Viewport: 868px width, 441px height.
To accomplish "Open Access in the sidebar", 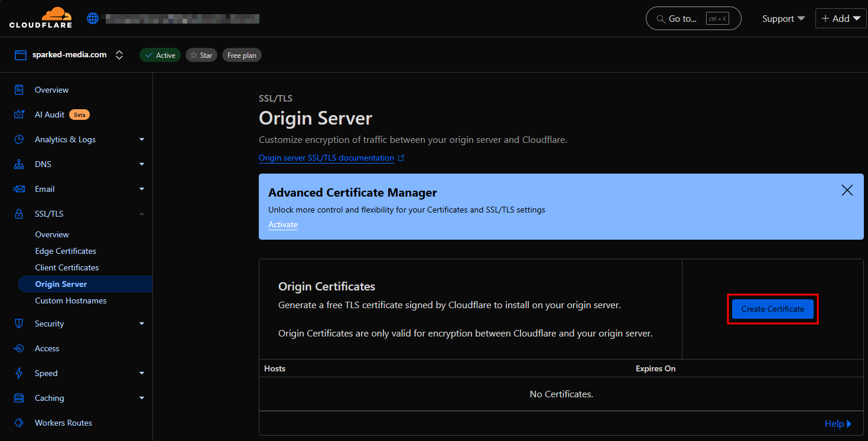I will point(47,348).
